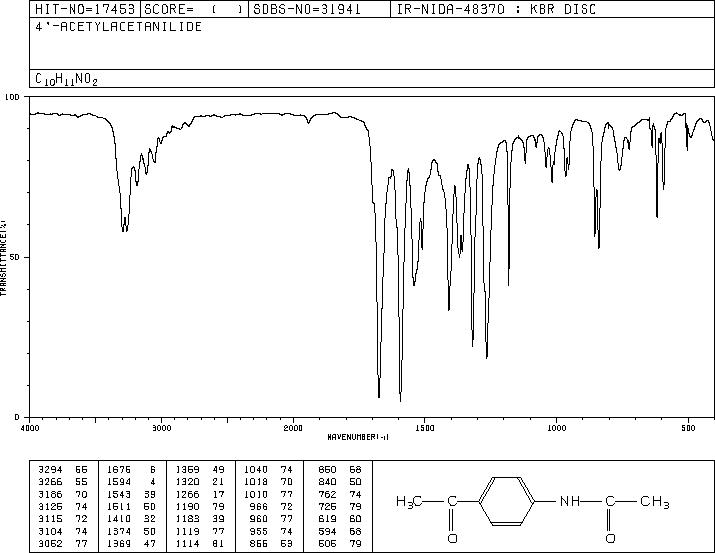
Task: Click the CH3 group right of structure
Action: click(x=655, y=502)
